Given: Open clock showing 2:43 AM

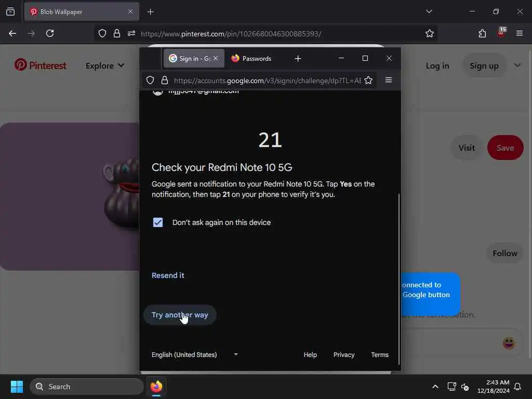Looking at the screenshot, I should click(494, 387).
